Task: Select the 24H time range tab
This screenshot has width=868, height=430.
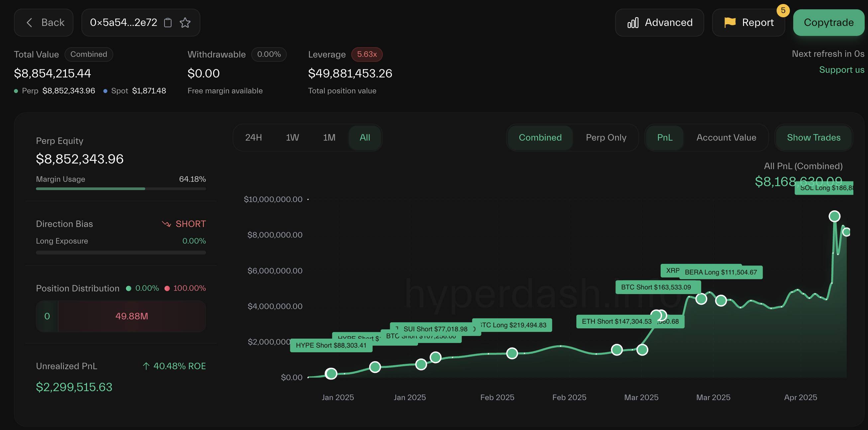Action: (x=254, y=138)
